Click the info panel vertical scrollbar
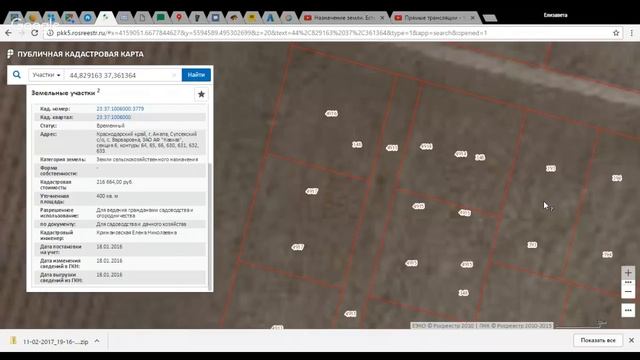 (x=210, y=227)
